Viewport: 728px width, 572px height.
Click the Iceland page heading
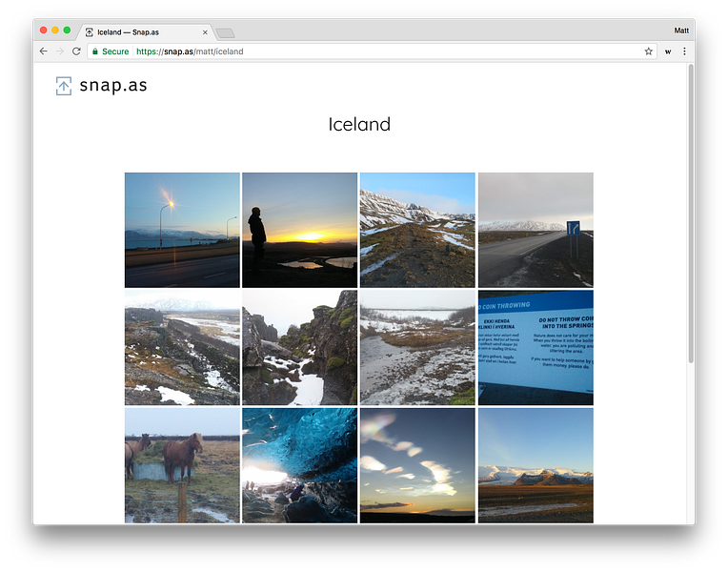click(359, 124)
